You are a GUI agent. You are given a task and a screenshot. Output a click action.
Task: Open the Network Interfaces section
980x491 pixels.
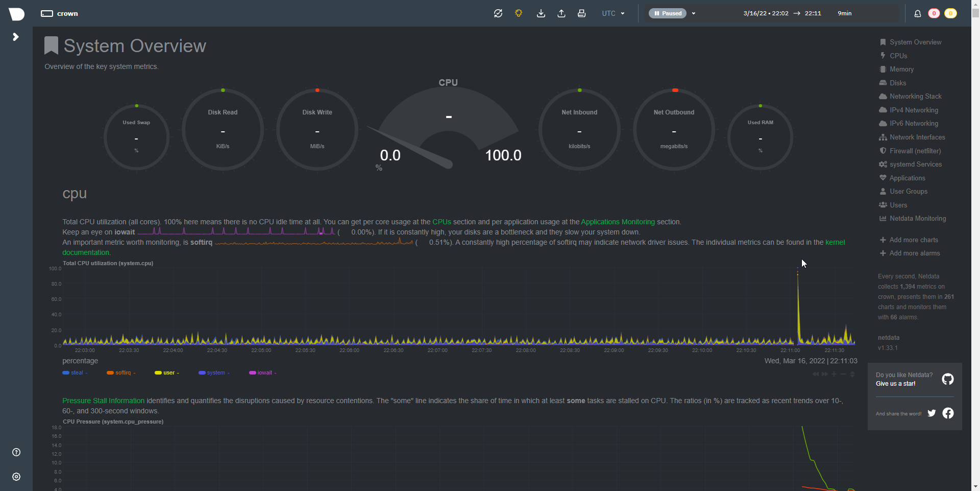(912, 137)
